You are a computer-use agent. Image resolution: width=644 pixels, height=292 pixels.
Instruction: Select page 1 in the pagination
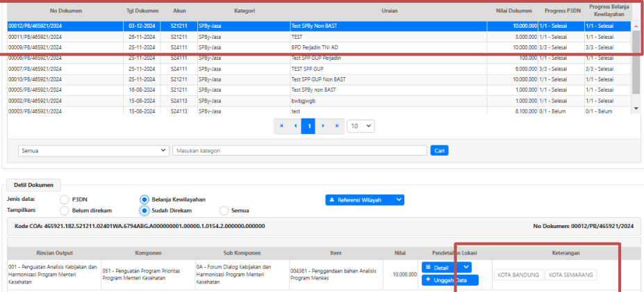(308, 126)
